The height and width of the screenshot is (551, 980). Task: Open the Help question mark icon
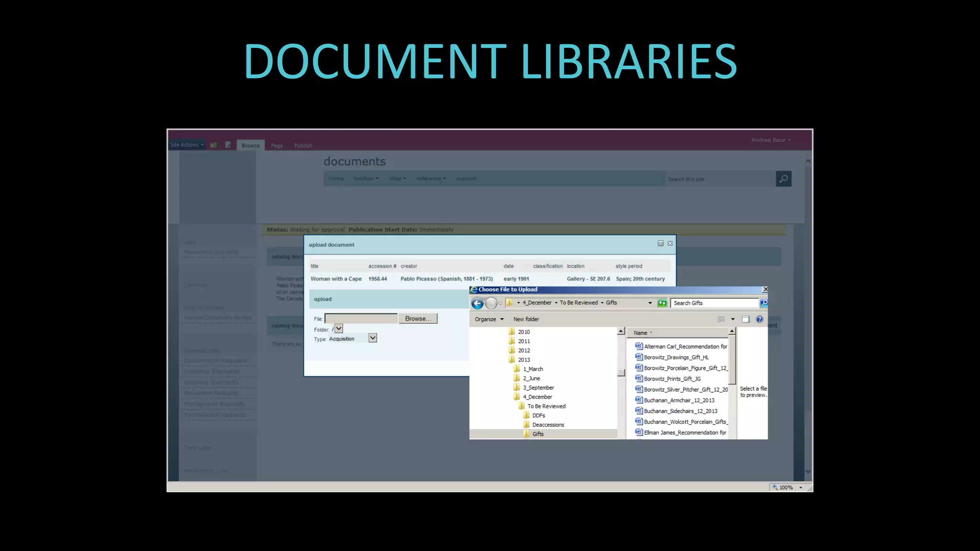tap(759, 320)
